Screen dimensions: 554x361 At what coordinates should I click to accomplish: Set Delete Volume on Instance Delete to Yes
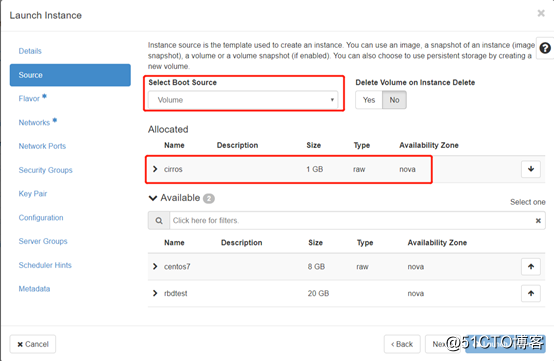click(x=369, y=100)
